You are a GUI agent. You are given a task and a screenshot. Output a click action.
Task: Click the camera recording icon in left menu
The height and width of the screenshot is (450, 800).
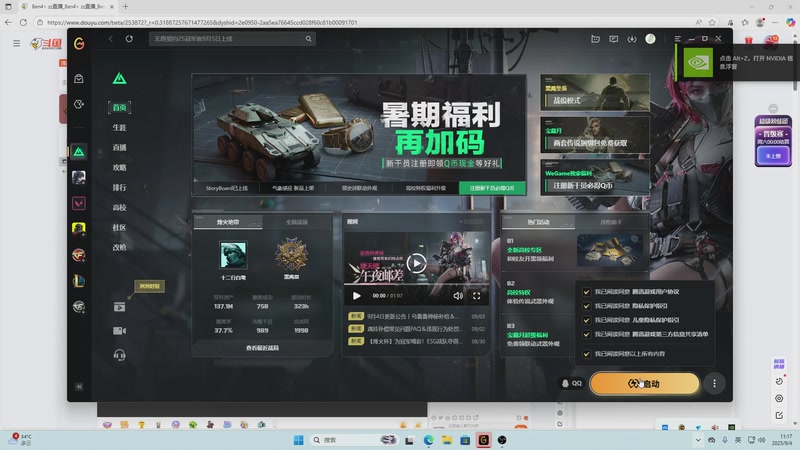point(119,331)
